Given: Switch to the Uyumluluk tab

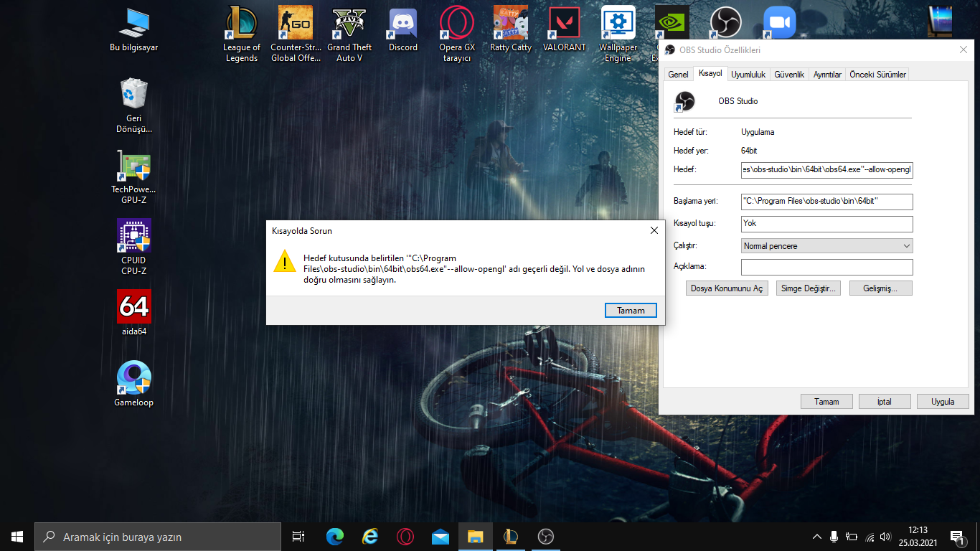Looking at the screenshot, I should pos(748,75).
